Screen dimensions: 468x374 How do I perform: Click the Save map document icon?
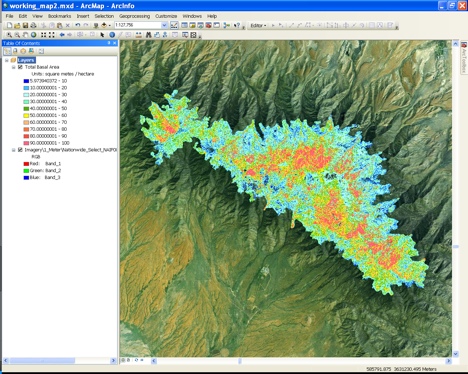pos(25,25)
